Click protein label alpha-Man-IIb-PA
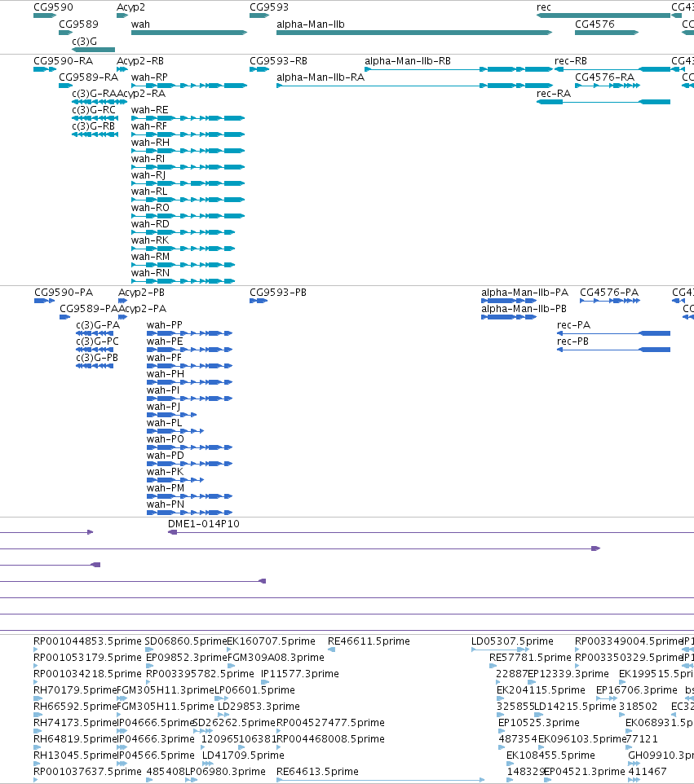This screenshot has width=694, height=784. 525,293
